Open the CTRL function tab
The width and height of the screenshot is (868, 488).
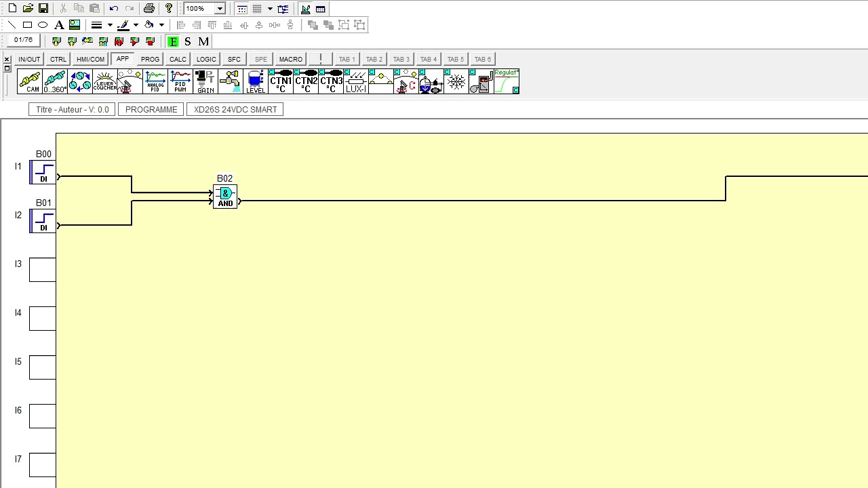point(58,59)
